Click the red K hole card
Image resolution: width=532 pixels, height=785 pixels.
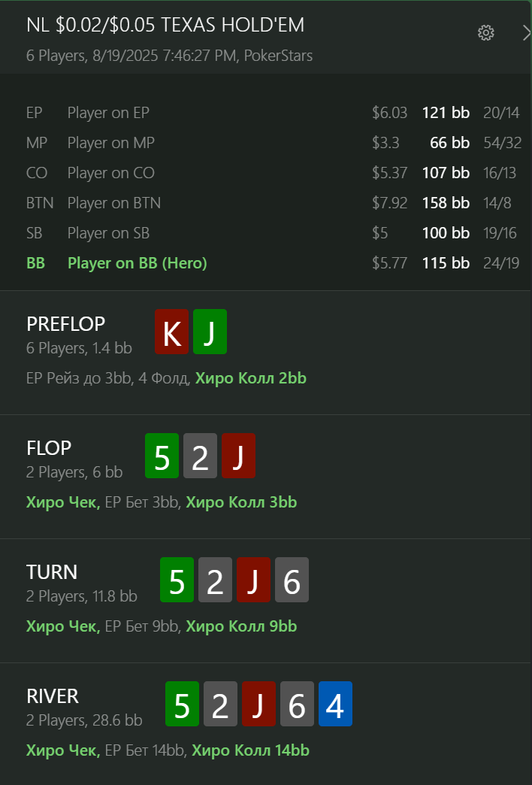coord(171,332)
